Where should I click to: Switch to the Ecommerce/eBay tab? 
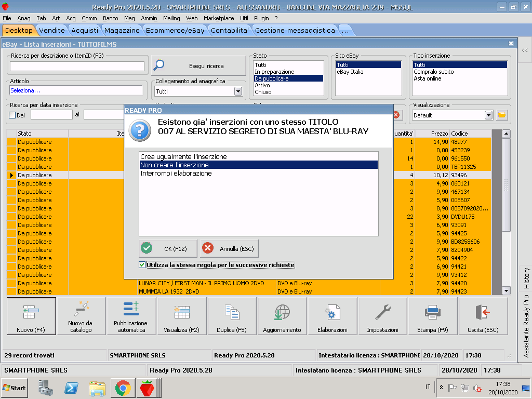(x=176, y=31)
